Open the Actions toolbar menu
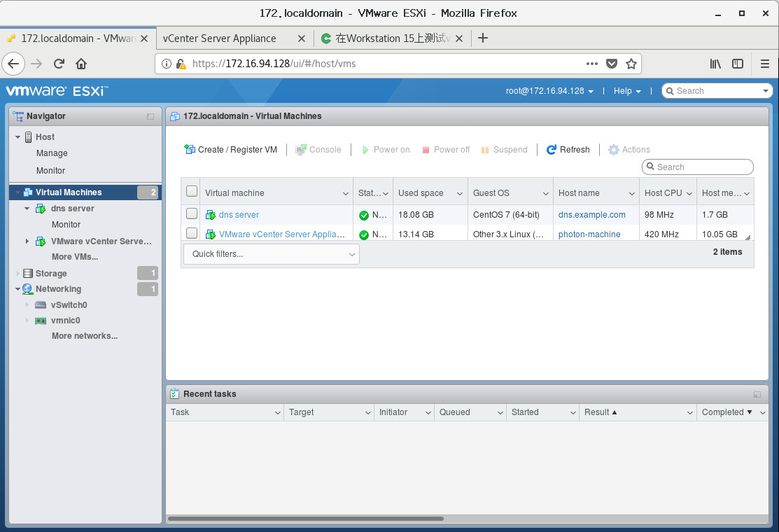The image size is (779, 532). point(629,150)
